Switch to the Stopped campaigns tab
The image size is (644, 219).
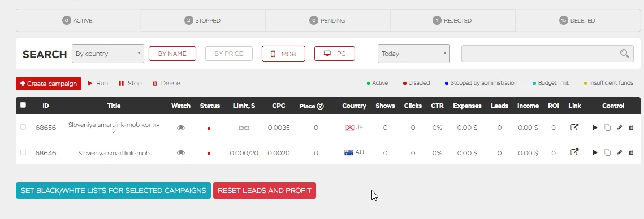(x=204, y=20)
